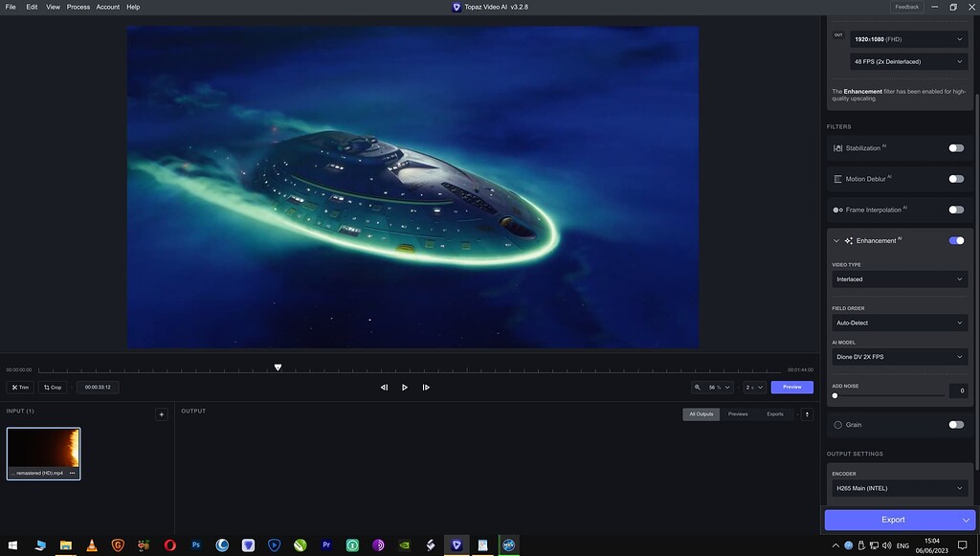Screen dimensions: 980x556
Task: Open the Process menu
Action: 78,7
